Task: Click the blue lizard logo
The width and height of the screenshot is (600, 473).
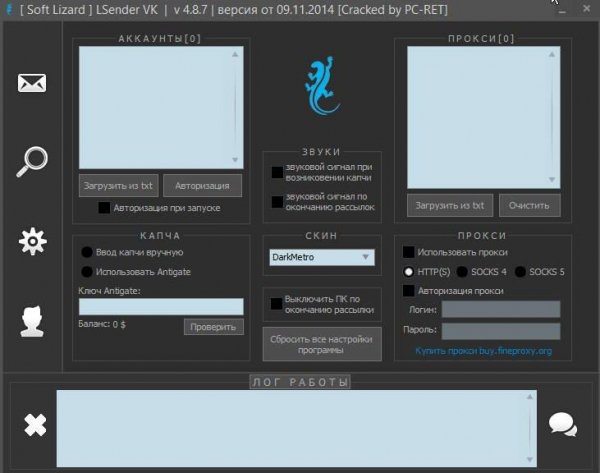Action: tap(322, 86)
